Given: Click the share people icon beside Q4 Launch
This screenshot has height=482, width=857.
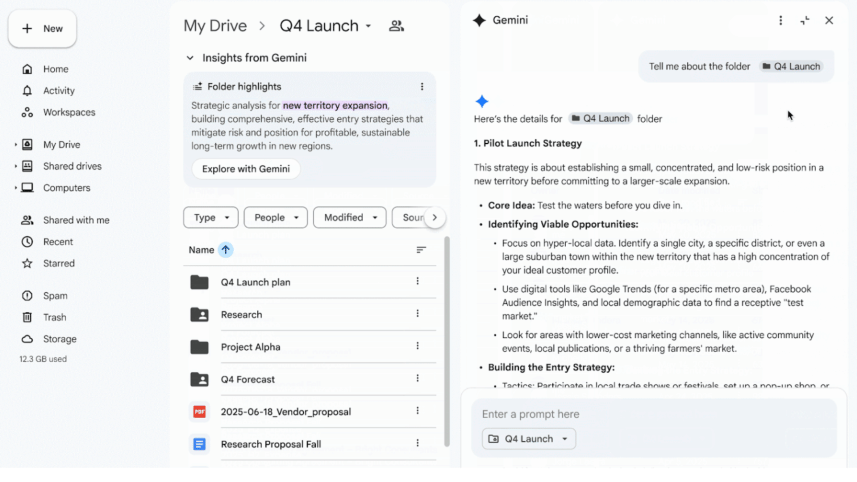Looking at the screenshot, I should click(x=396, y=26).
